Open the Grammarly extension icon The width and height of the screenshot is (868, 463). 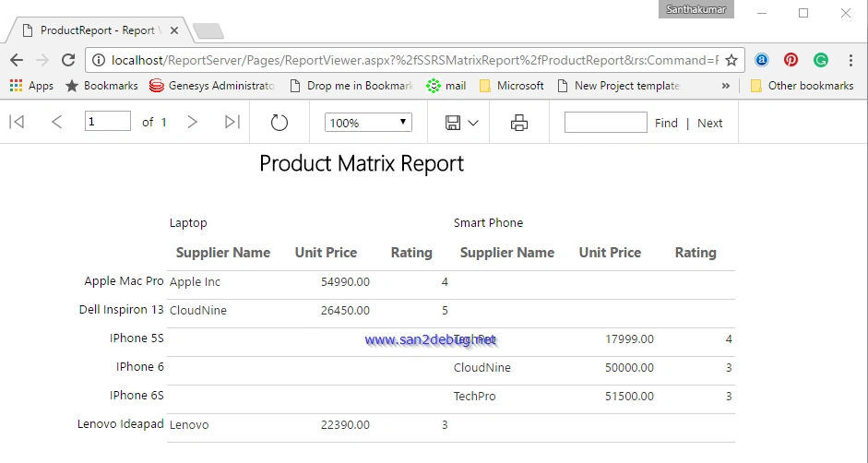(x=820, y=60)
